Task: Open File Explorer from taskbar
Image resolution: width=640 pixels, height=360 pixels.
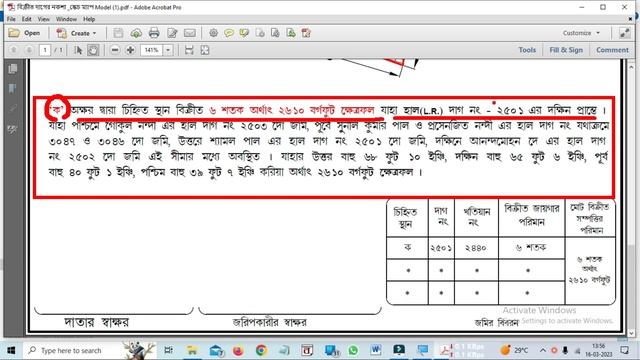Action: (191, 350)
